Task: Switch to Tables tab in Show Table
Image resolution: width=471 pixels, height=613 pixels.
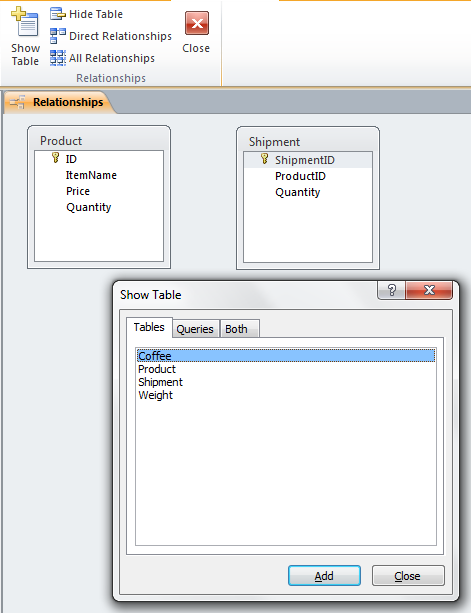Action: 149,327
